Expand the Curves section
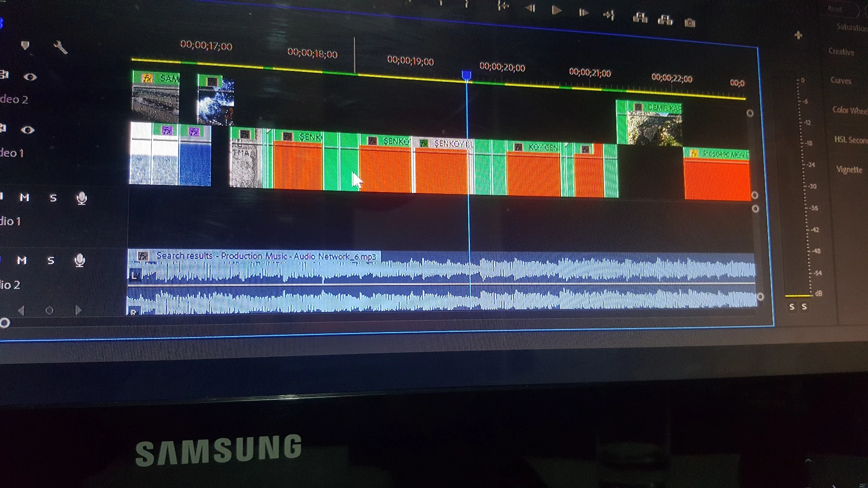Screen dimensions: 868x488 [x=840, y=81]
